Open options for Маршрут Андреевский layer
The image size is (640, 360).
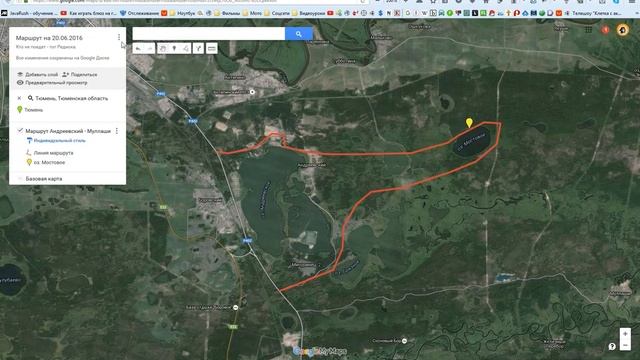pyautogui.click(x=117, y=131)
